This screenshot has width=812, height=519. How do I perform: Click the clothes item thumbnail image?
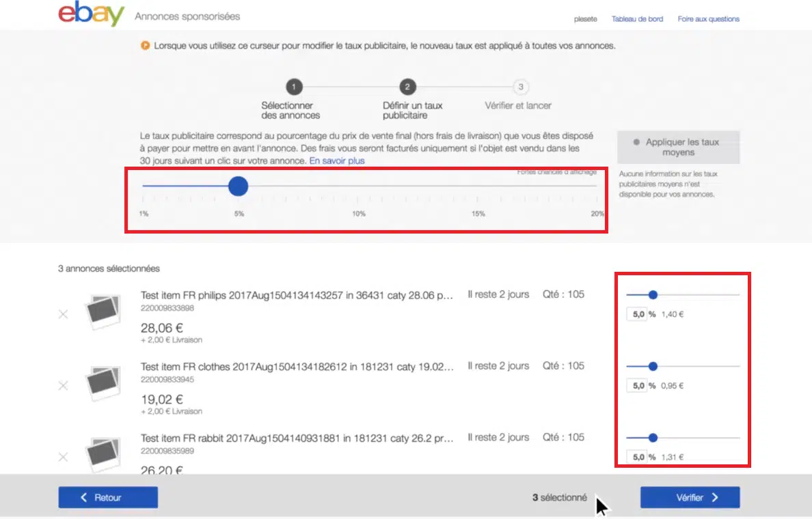(103, 384)
